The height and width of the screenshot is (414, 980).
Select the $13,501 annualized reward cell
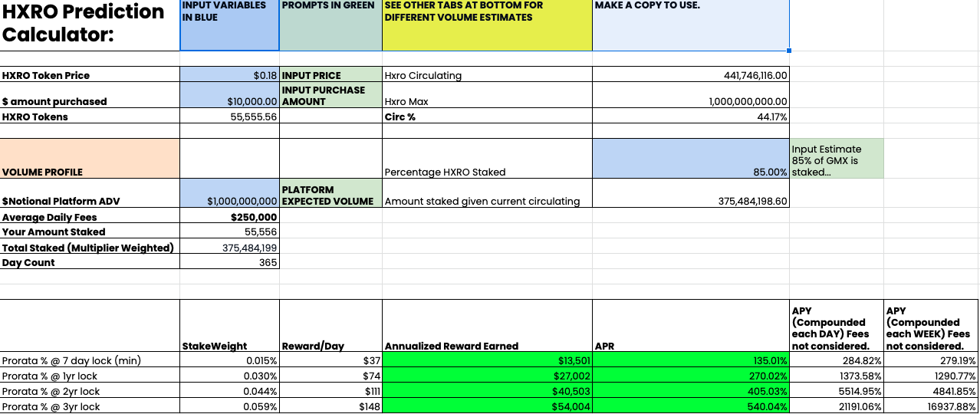point(487,360)
